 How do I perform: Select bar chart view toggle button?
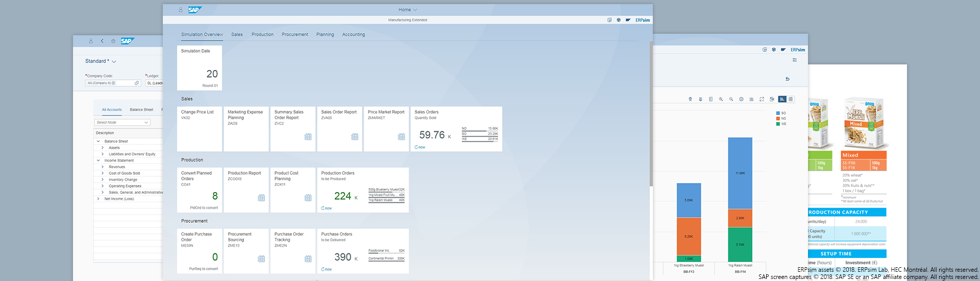782,99
